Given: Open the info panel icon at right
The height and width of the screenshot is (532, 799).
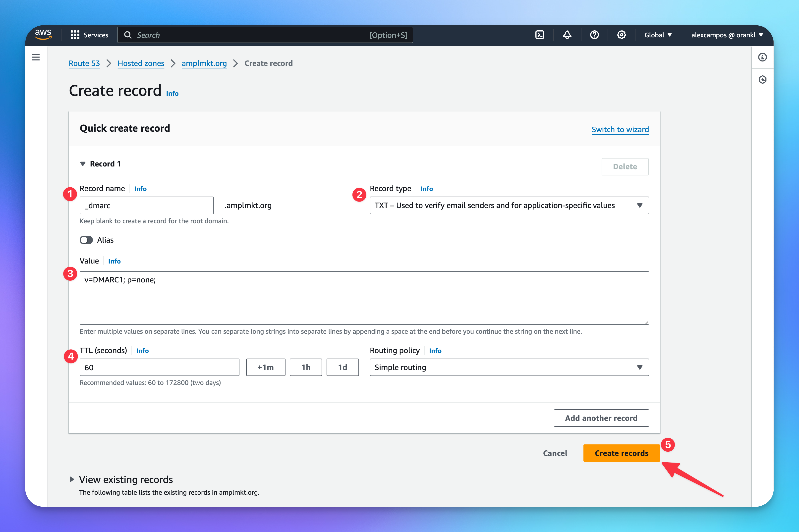Looking at the screenshot, I should pos(762,57).
